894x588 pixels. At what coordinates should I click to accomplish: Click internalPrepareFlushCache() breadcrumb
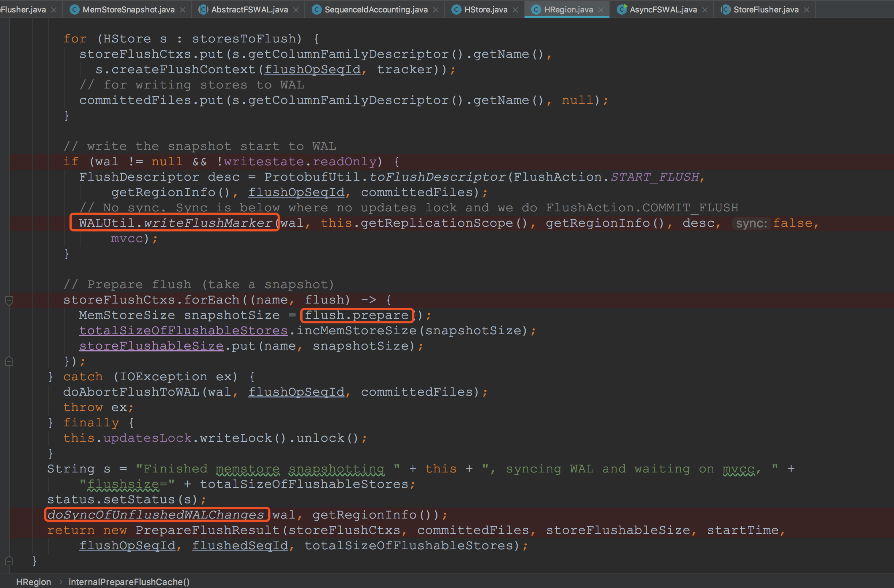click(x=129, y=582)
